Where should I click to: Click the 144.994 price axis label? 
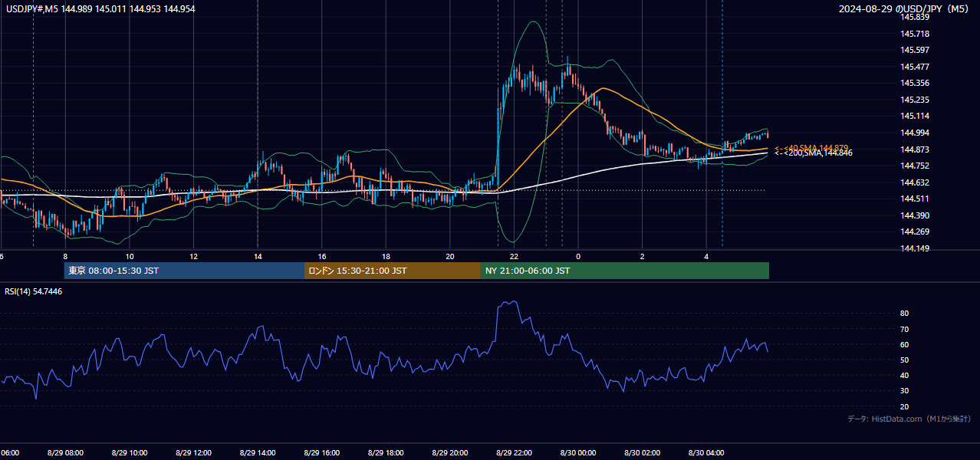(915, 133)
